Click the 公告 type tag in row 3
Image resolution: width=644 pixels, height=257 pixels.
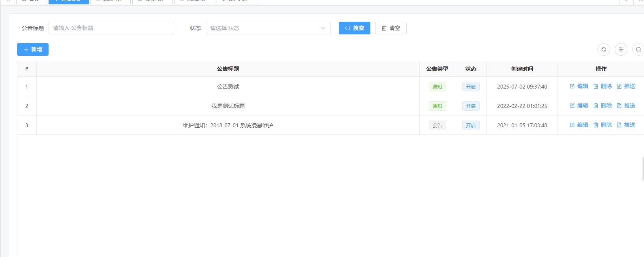click(x=437, y=125)
